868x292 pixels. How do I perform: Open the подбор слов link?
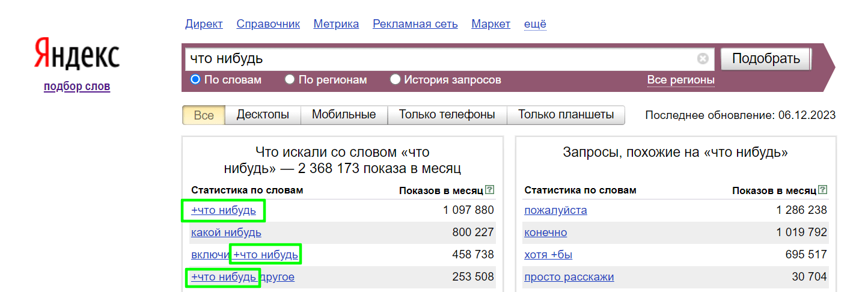click(x=77, y=87)
